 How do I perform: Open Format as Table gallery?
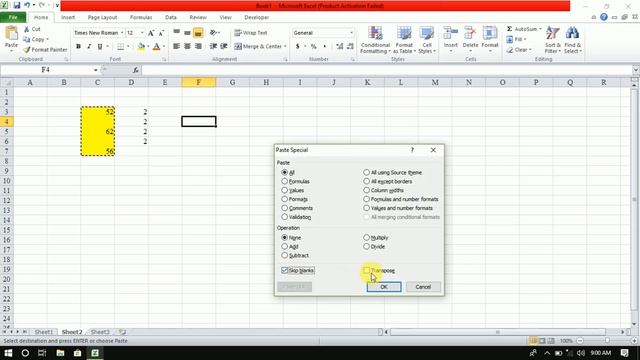click(404, 40)
